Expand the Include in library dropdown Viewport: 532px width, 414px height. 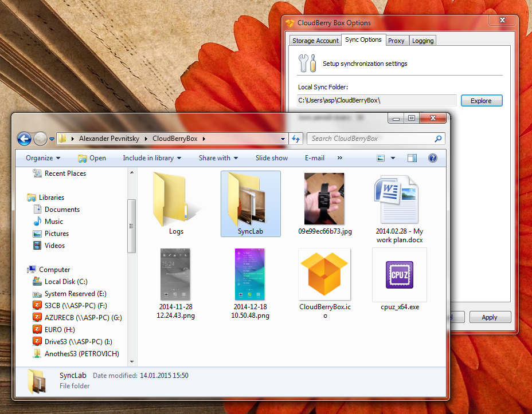[152, 158]
